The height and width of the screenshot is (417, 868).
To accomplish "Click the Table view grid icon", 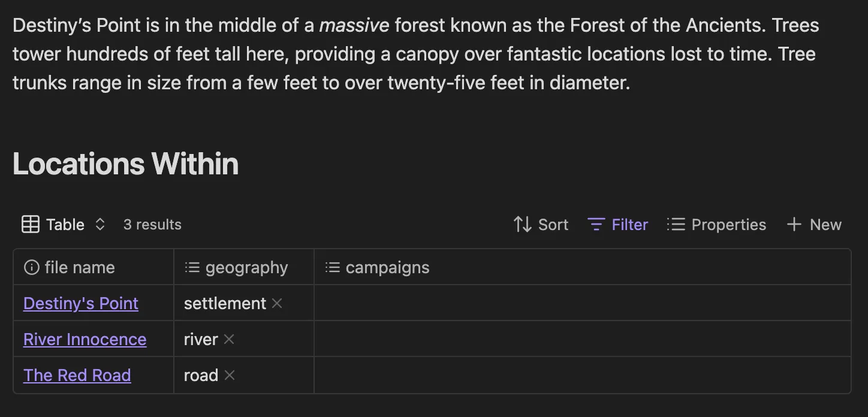I will coord(31,224).
